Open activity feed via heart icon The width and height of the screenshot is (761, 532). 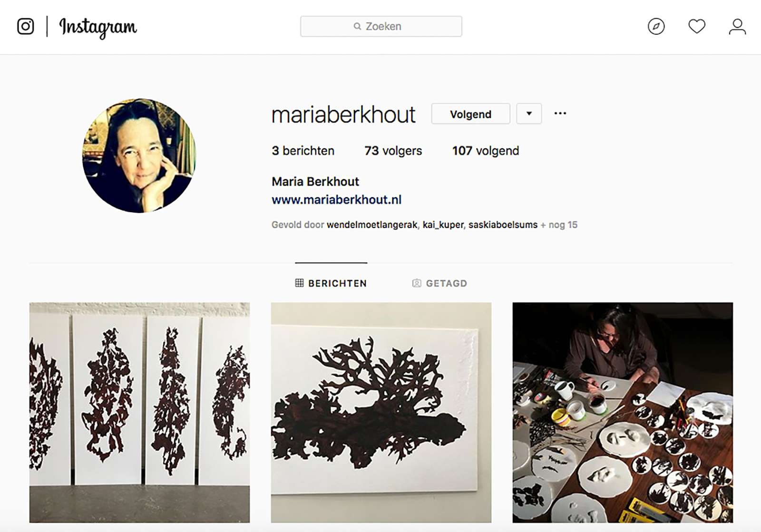pyautogui.click(x=697, y=26)
